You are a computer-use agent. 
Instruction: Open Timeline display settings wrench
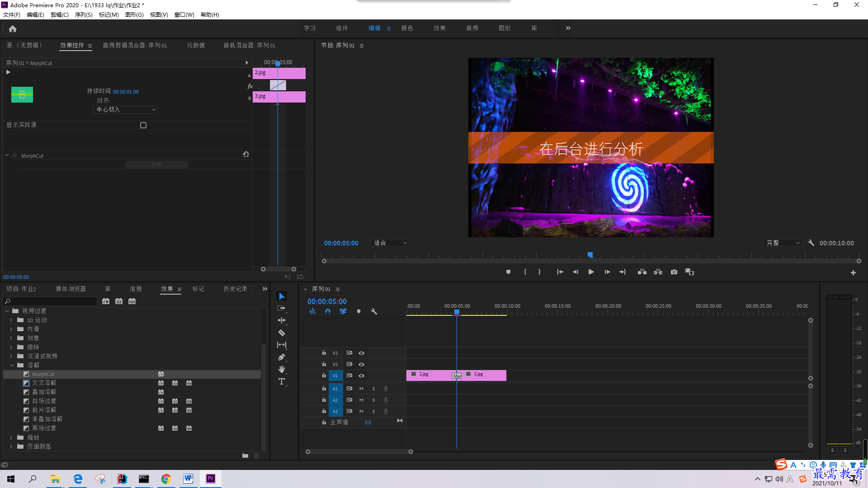pos(374,311)
